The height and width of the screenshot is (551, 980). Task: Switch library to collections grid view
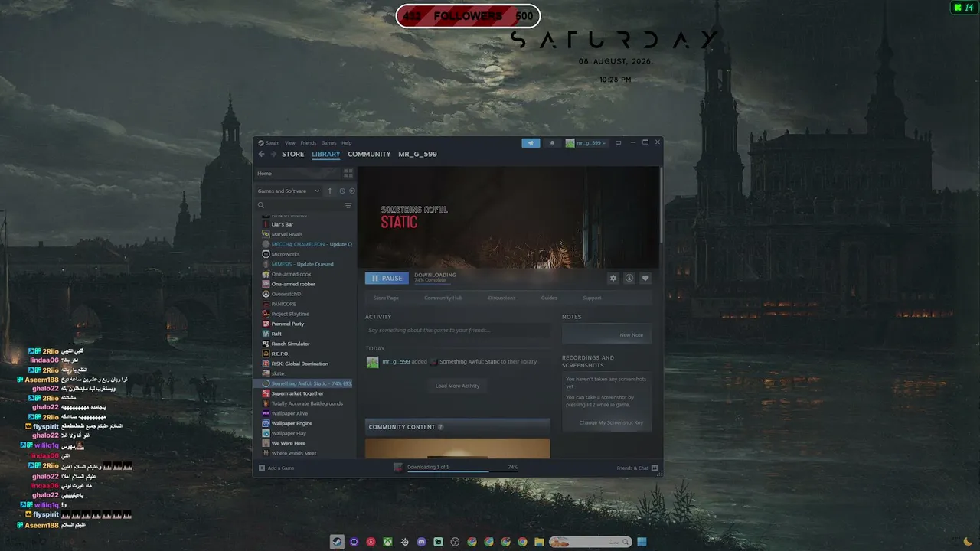coord(348,174)
